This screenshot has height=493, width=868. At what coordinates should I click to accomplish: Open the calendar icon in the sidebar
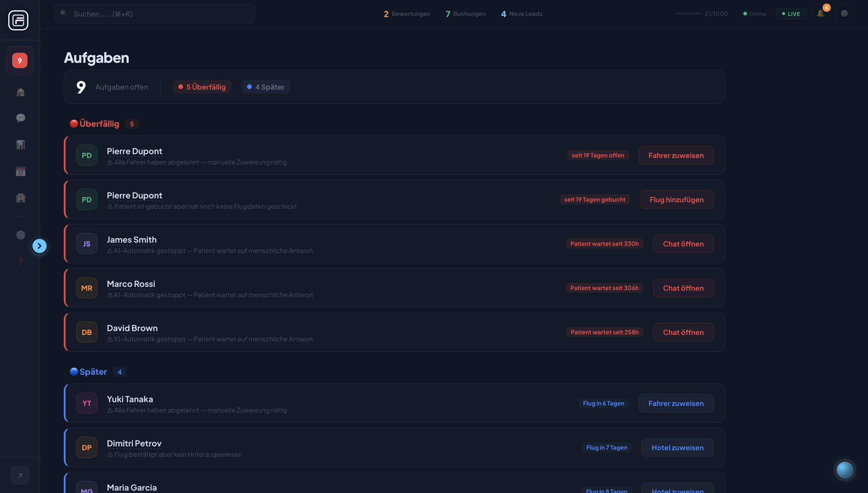pos(20,171)
